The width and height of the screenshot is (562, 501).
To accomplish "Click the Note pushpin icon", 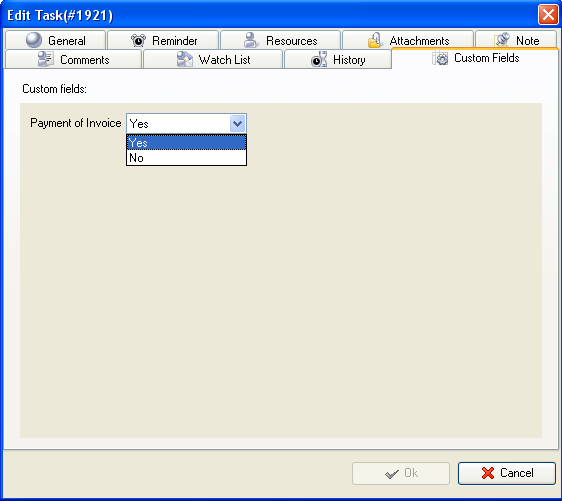I will [x=501, y=40].
